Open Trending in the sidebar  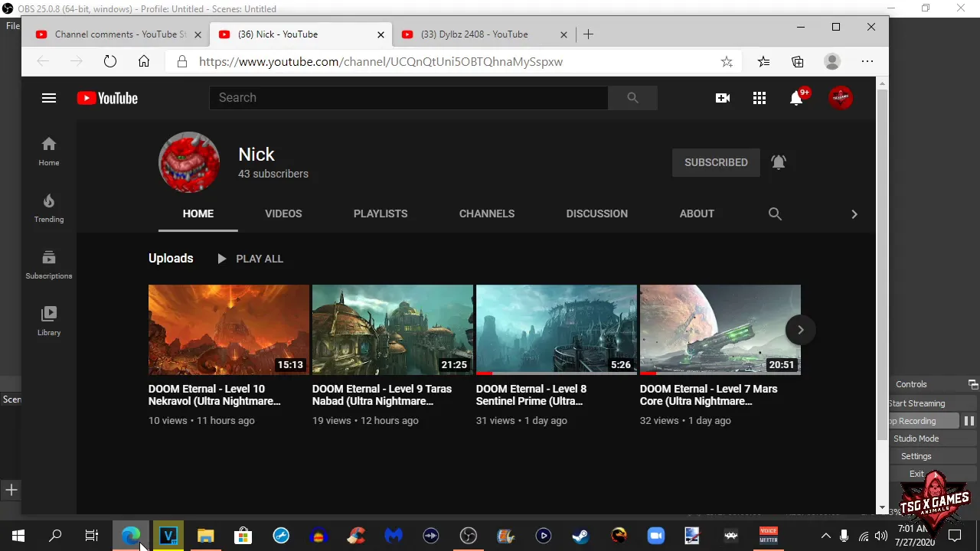(49, 208)
